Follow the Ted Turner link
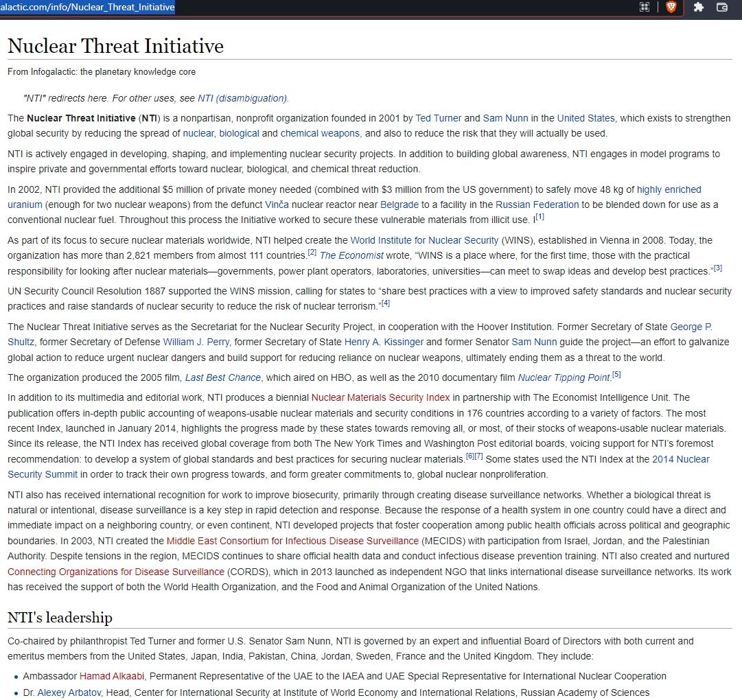 [x=438, y=118]
